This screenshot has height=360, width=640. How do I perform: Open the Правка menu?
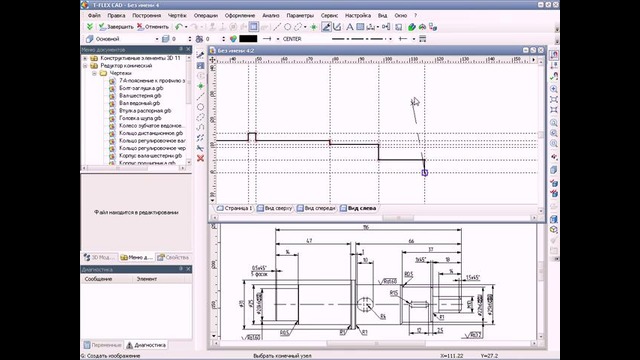tap(116, 16)
